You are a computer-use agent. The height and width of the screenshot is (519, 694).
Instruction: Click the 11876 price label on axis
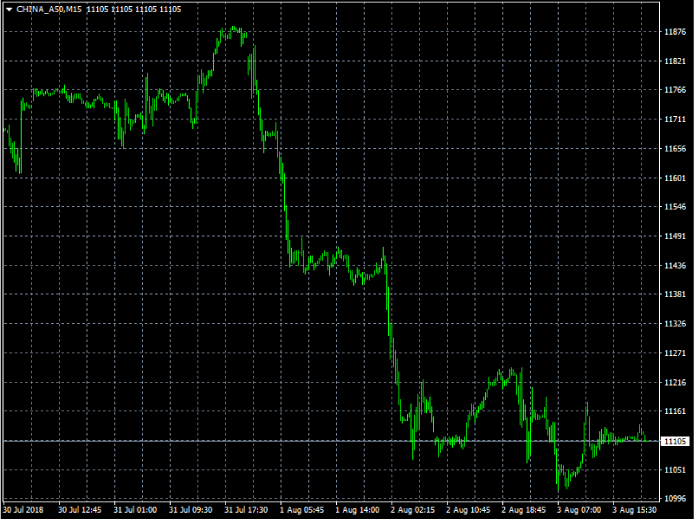click(674, 32)
